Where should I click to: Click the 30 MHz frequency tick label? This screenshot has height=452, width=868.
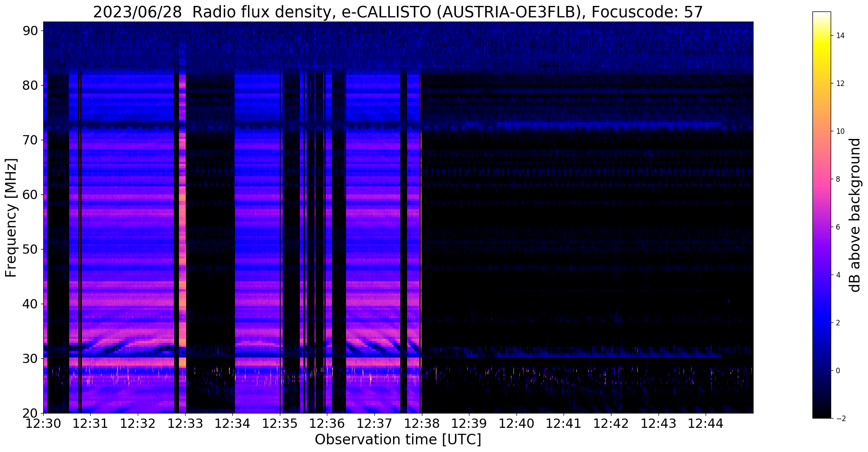[31, 358]
